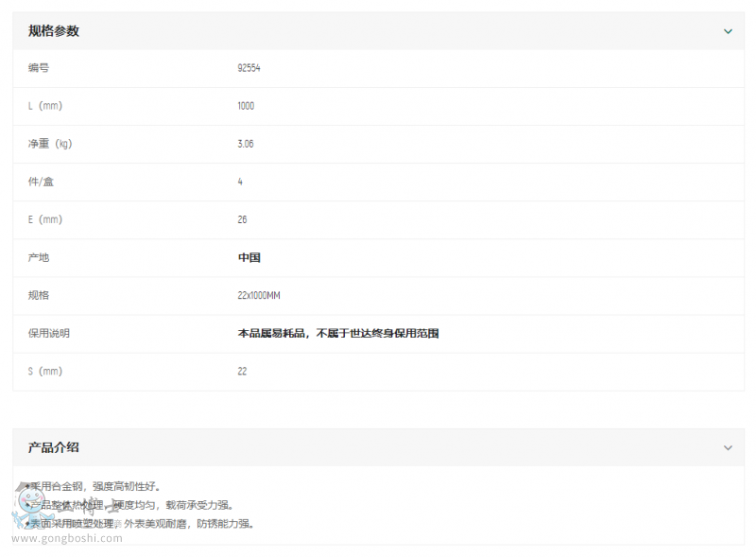Click the 产品介绍 header title
This screenshot has width=756, height=557.
pyautogui.click(x=54, y=447)
